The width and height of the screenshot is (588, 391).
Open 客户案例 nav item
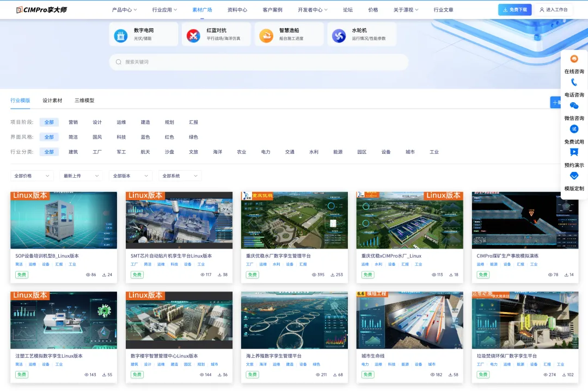tap(273, 10)
